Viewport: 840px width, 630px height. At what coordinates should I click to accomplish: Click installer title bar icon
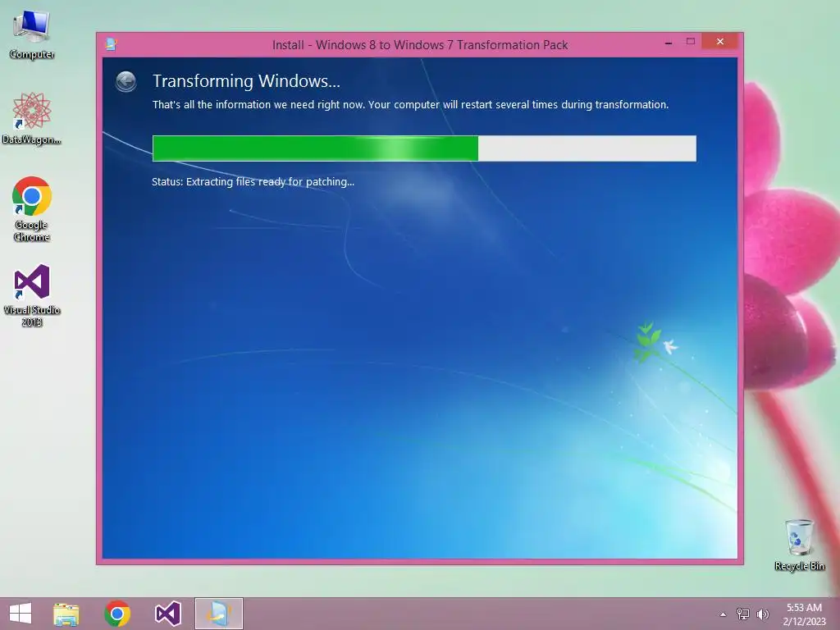click(x=112, y=44)
